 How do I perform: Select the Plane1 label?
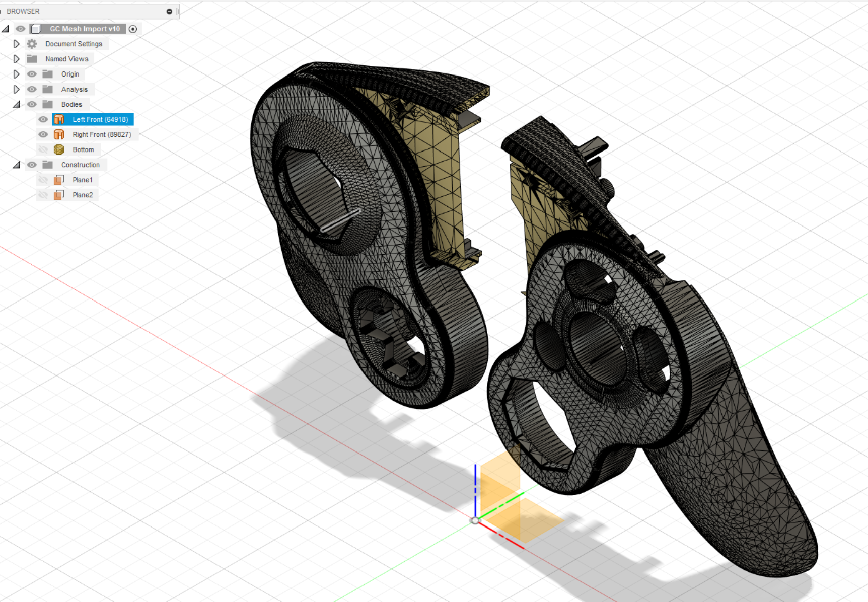pyautogui.click(x=83, y=180)
